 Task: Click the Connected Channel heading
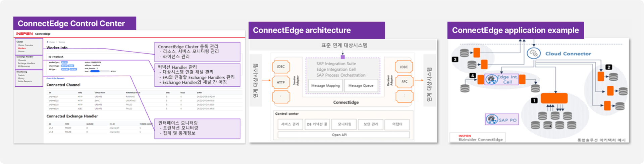coord(63,85)
